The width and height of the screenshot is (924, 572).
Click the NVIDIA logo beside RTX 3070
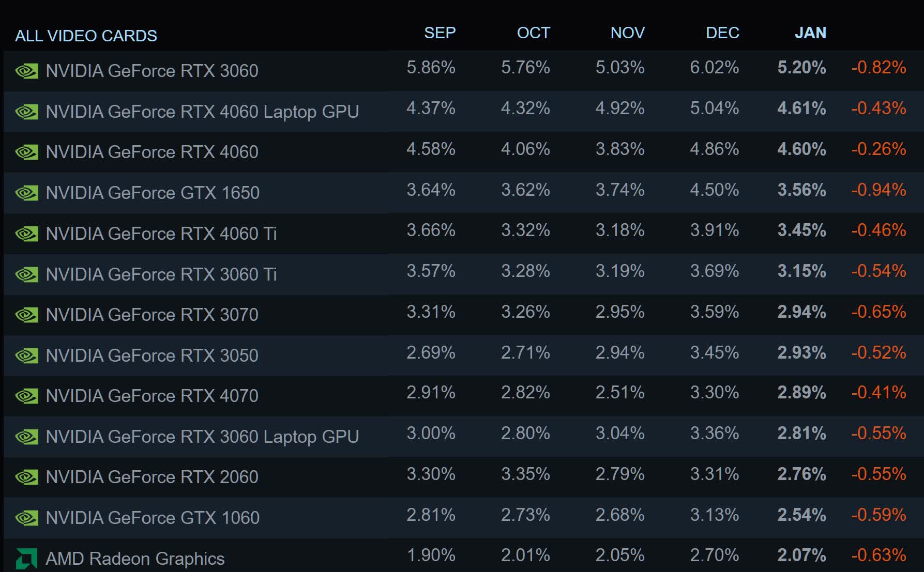(26, 315)
